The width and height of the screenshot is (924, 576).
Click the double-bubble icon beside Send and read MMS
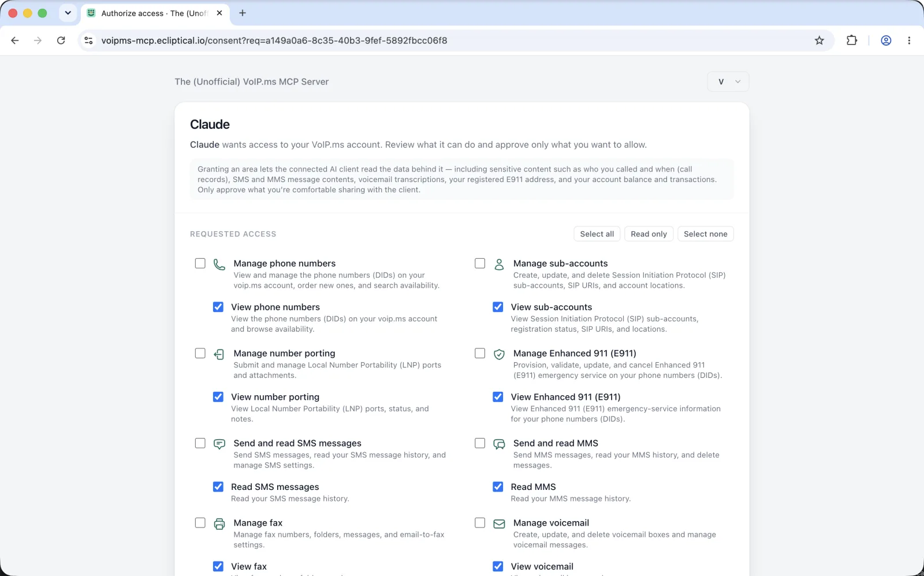(500, 444)
